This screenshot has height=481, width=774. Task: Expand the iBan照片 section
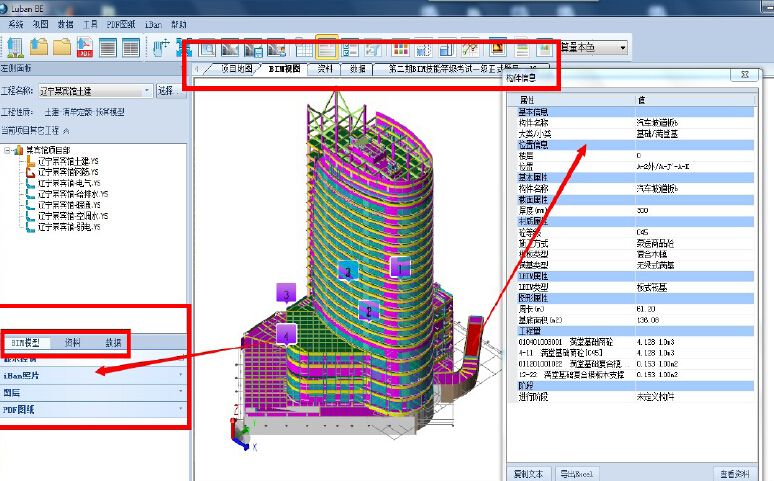point(93,375)
